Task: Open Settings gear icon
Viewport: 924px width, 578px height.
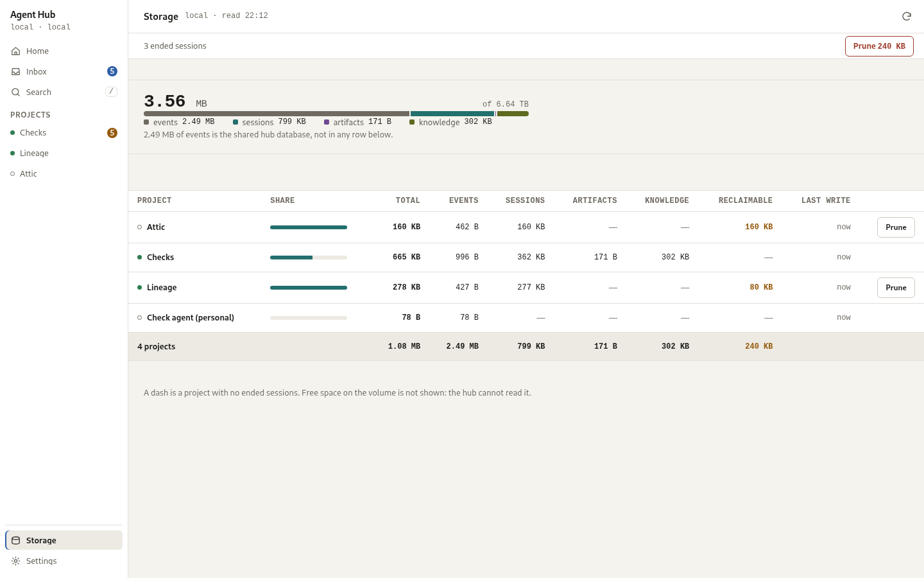Action: pyautogui.click(x=15, y=561)
